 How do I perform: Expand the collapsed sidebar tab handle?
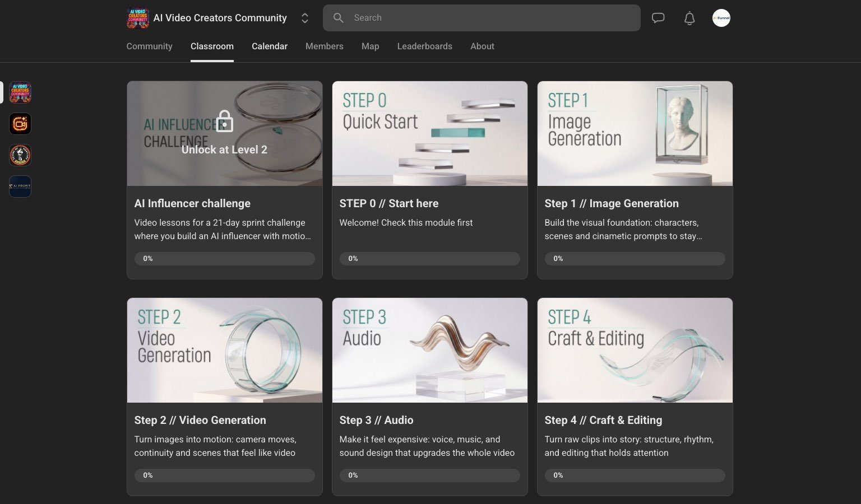pyautogui.click(x=2, y=92)
